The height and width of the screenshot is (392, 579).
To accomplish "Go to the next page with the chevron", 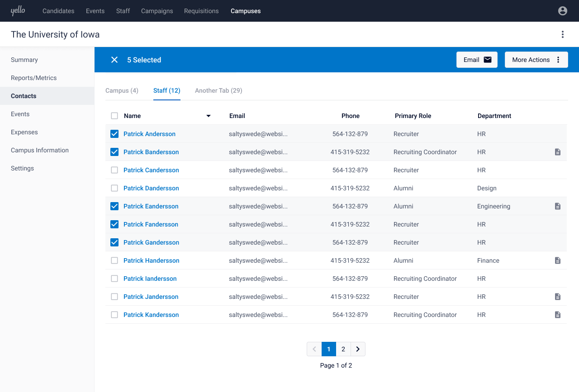I will [x=358, y=349].
